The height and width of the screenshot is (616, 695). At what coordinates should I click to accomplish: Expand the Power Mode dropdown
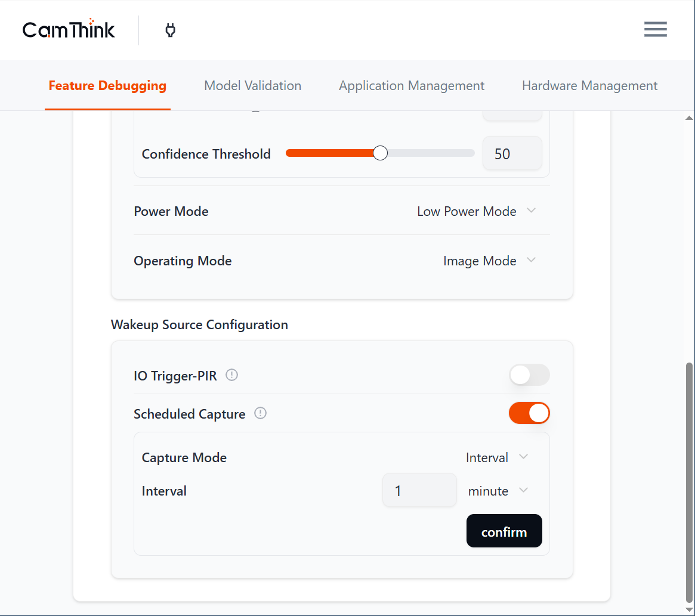(476, 211)
